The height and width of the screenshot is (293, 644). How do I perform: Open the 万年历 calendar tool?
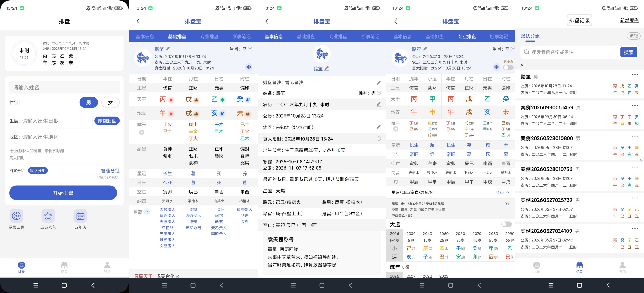tap(80, 219)
